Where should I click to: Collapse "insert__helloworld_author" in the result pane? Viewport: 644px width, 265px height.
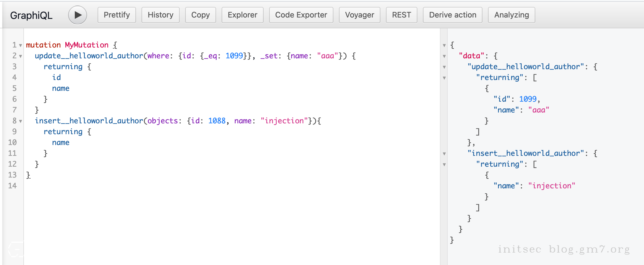[444, 154]
